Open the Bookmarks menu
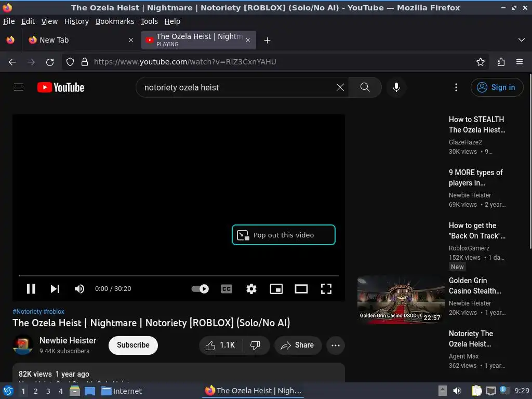 pos(115,21)
